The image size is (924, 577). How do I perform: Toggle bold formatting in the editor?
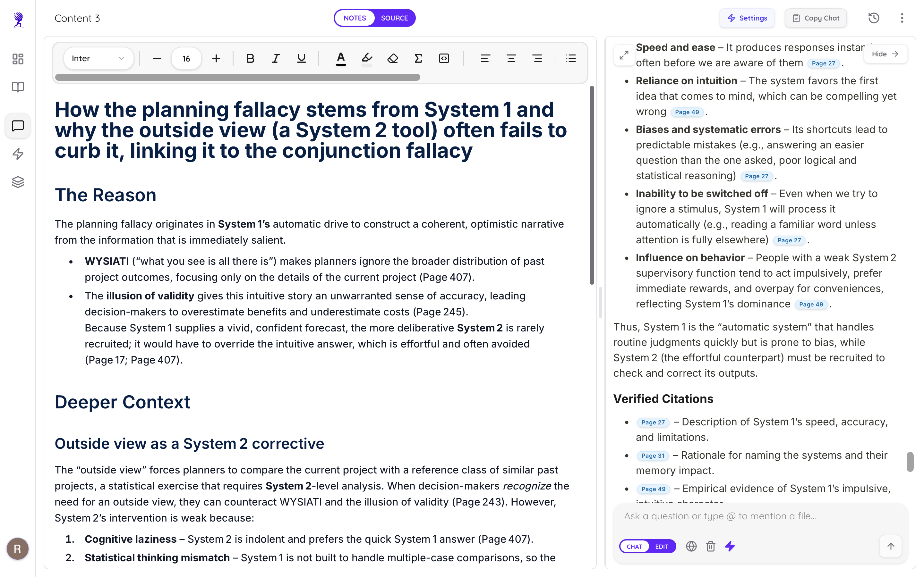[250, 58]
